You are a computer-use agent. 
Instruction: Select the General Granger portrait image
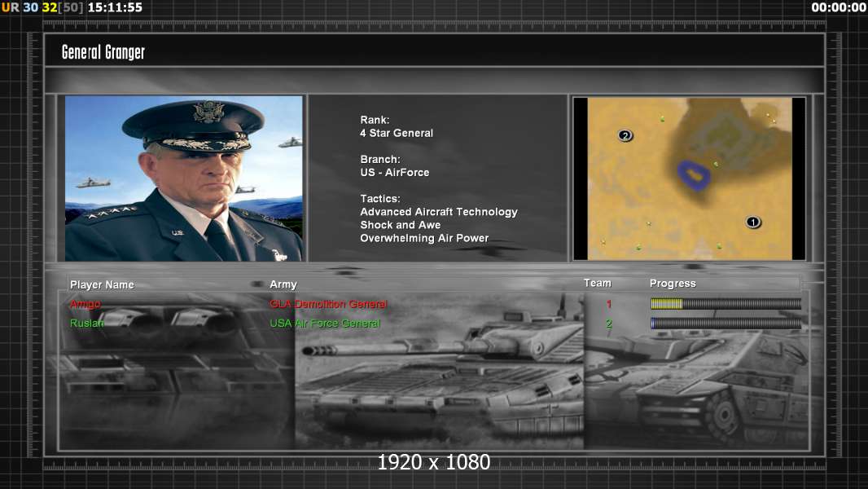[x=184, y=178]
